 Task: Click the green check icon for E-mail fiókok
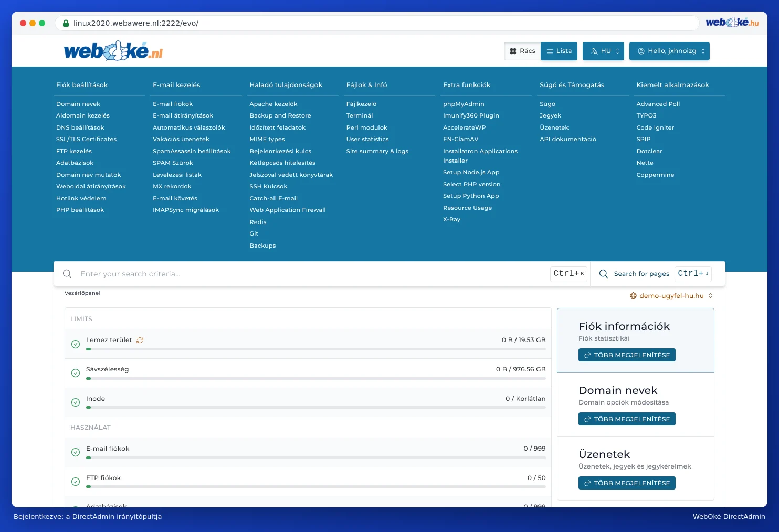pos(76,452)
